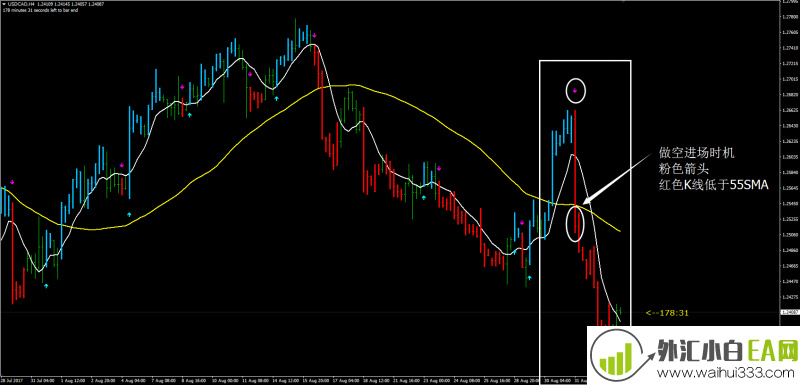
Task: Click the 1.26235 price axis label
Action: pos(790,141)
